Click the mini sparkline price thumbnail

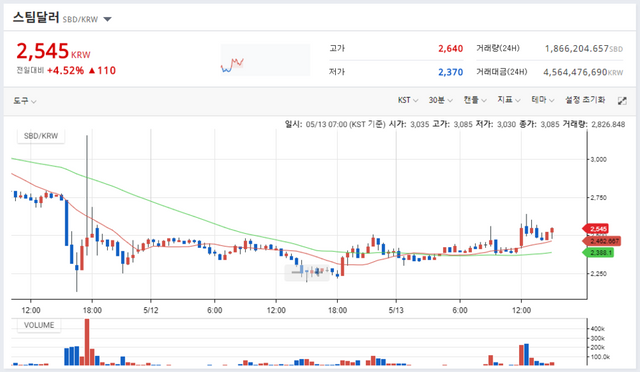pos(265,60)
